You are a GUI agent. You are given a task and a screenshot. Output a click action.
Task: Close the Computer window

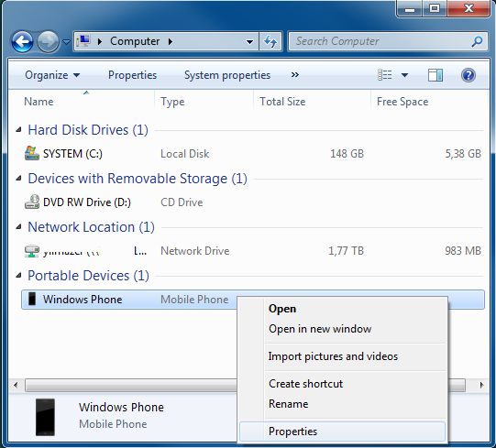(468, 8)
